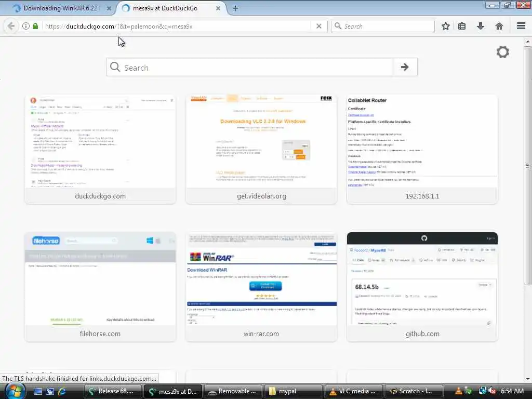Click the 6:54 AM clock

click(x=512, y=391)
